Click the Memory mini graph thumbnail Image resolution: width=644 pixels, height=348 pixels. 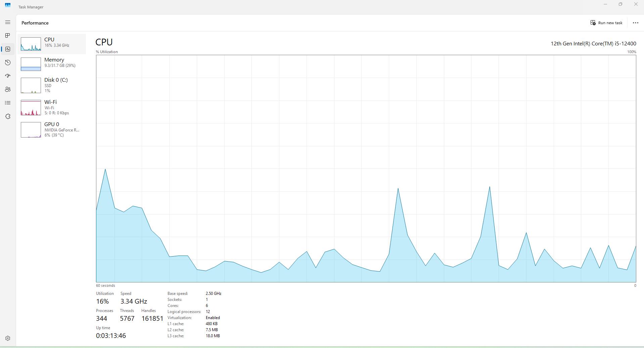(x=31, y=64)
